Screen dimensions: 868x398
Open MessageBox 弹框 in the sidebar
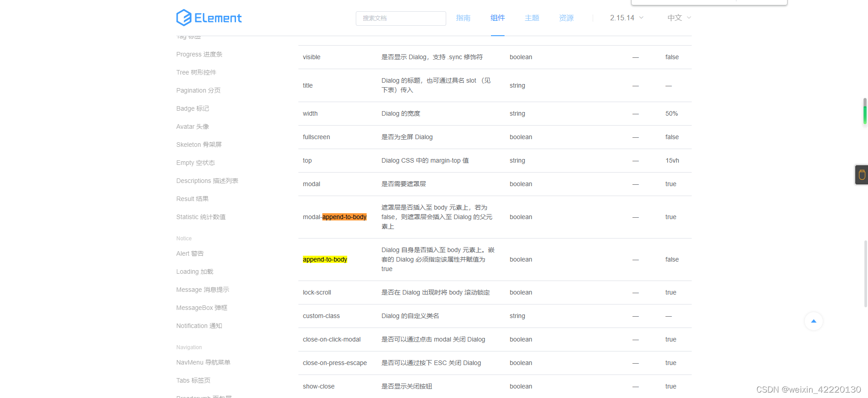(x=202, y=308)
